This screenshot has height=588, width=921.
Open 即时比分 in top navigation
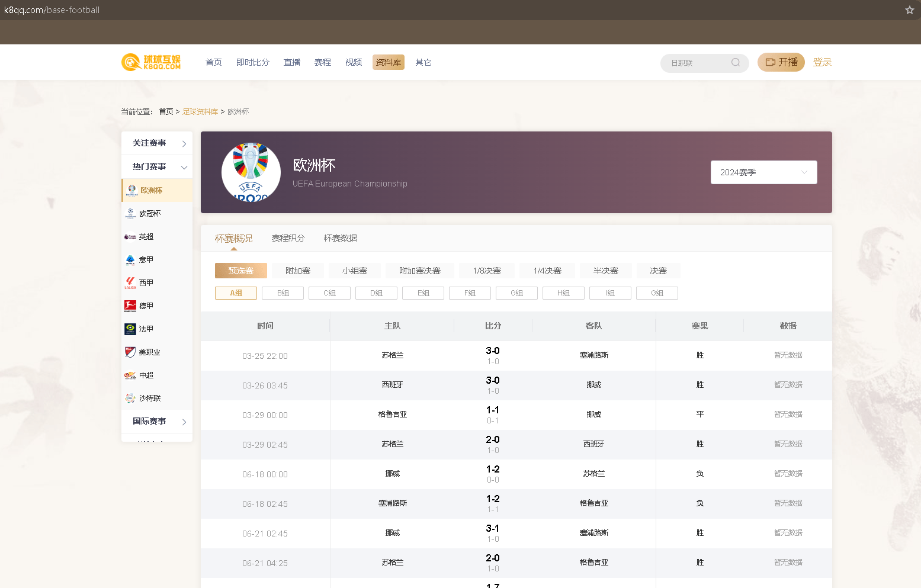pos(252,62)
